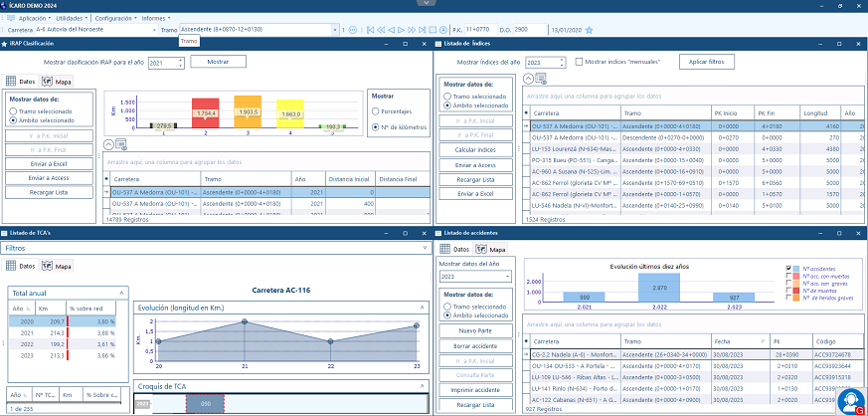Click the grid view icon in Listado de índices

tap(541, 78)
